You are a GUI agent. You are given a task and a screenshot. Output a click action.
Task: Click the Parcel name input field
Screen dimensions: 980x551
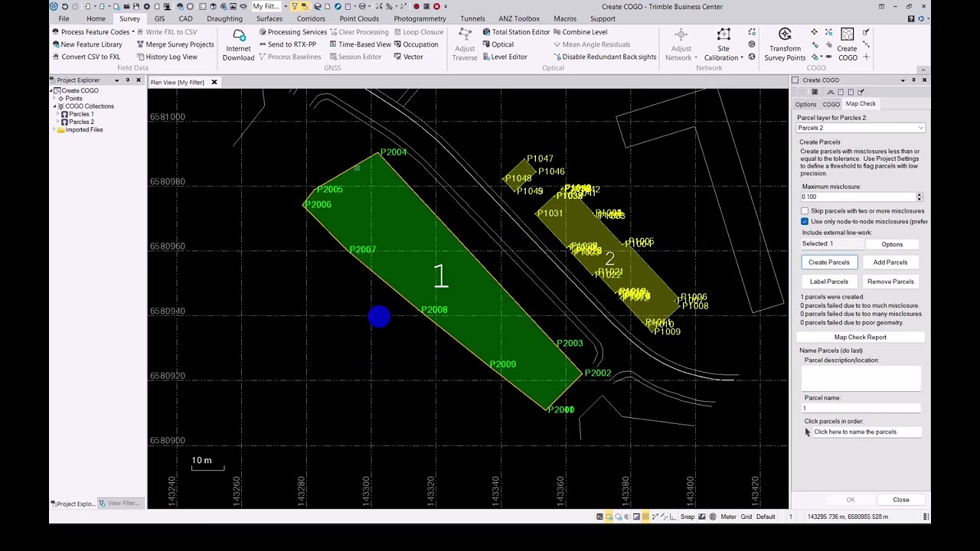point(861,408)
